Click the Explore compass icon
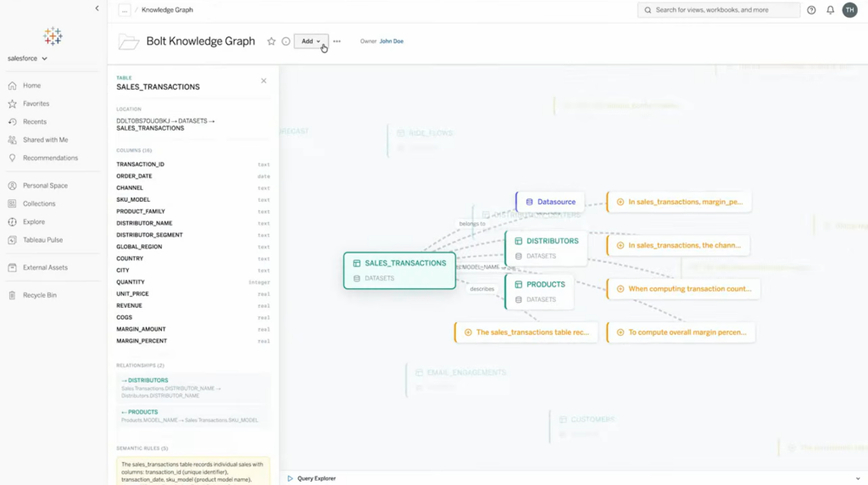The height and width of the screenshot is (485, 868). [x=12, y=222]
